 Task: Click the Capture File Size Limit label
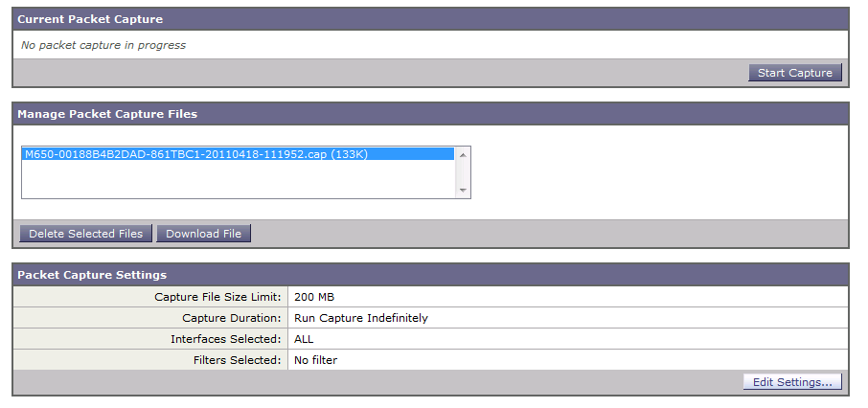coord(217,297)
